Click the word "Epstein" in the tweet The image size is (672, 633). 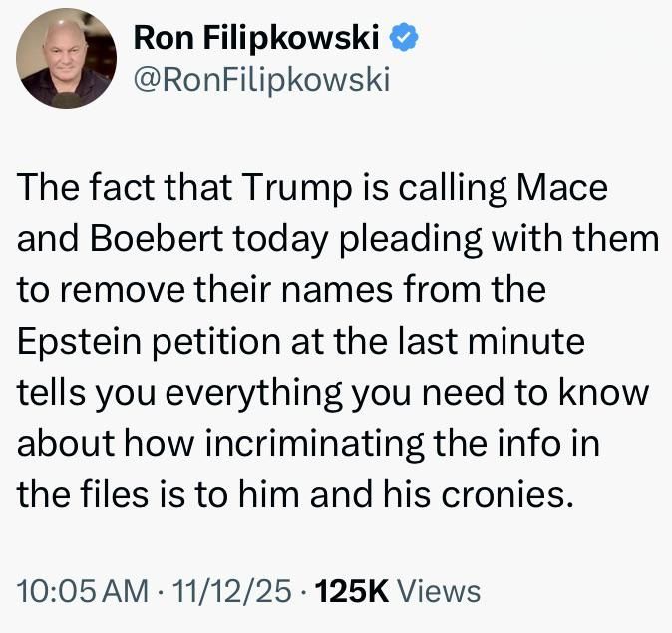point(79,343)
